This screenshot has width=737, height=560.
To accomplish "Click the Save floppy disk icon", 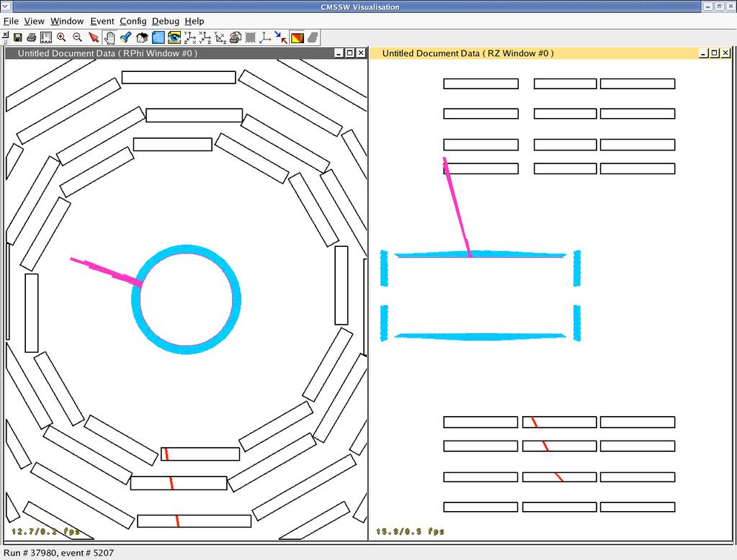I will [x=18, y=37].
